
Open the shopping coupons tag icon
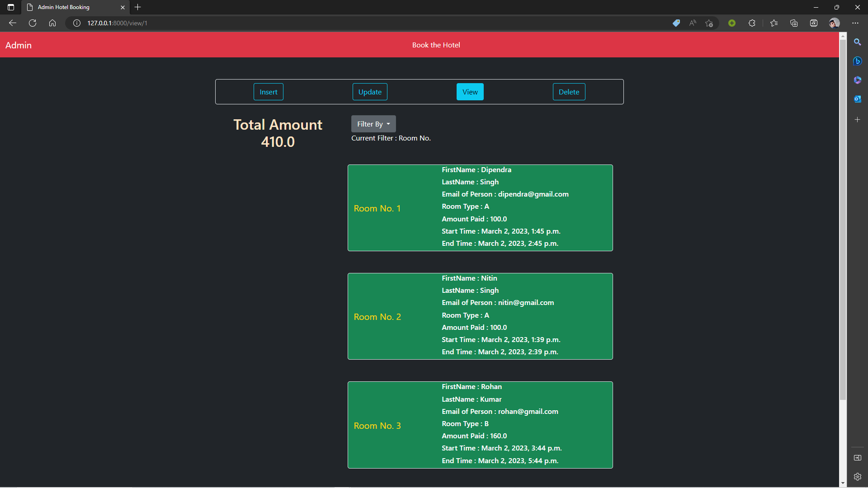coord(676,23)
